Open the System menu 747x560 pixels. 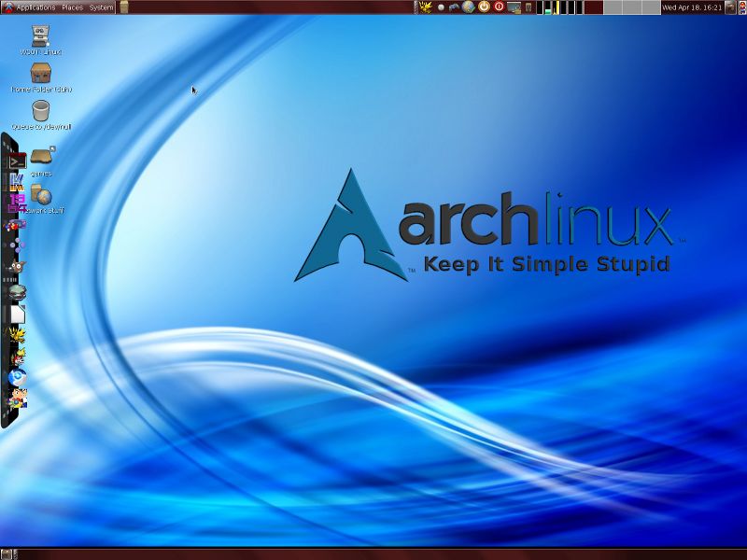pyautogui.click(x=101, y=7)
